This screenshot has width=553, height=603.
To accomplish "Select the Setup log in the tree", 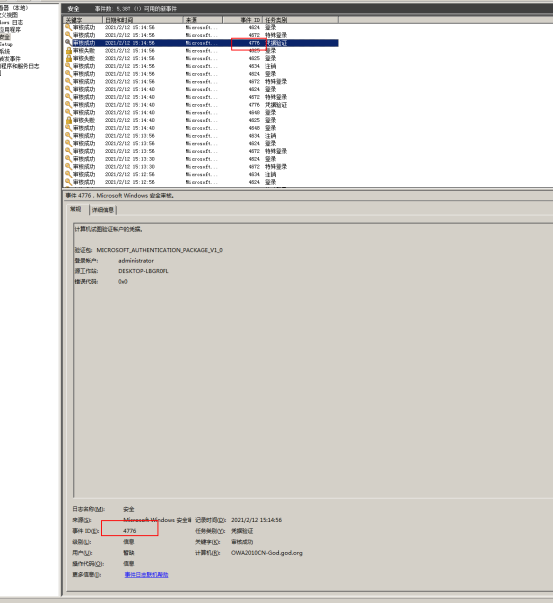I will tap(6, 44).
